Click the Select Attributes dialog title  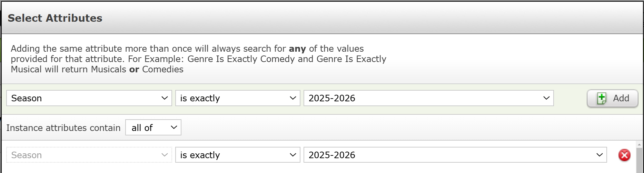click(x=55, y=18)
